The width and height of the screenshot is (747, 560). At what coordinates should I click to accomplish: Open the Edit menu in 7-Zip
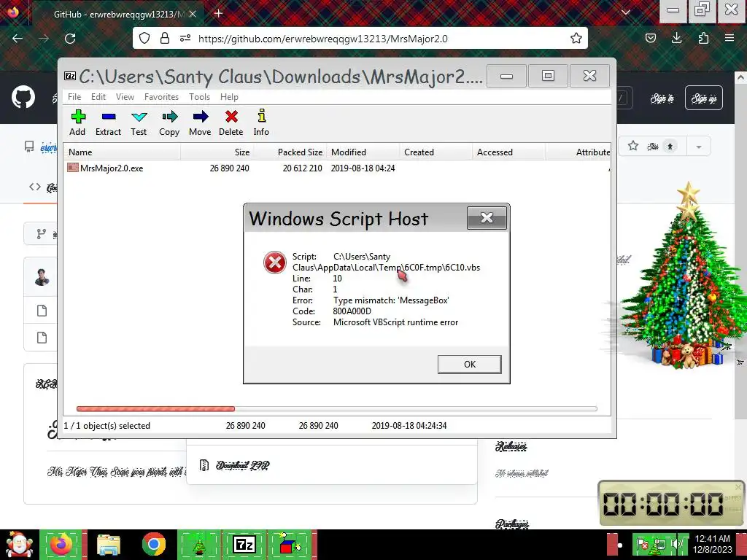(98, 97)
